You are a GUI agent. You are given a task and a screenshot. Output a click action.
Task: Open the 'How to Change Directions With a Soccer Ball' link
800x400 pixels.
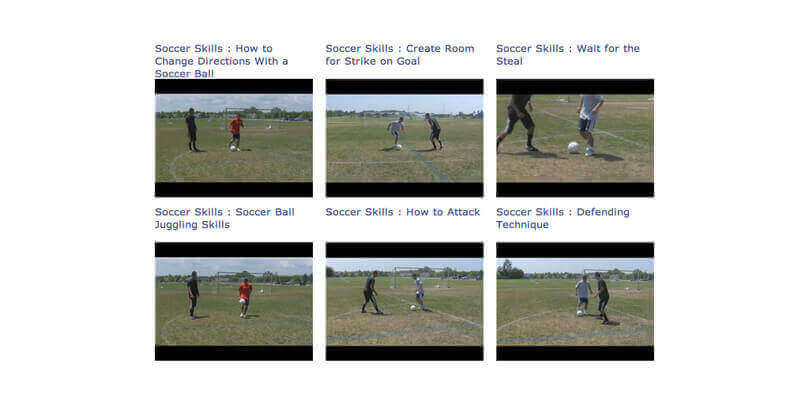[x=221, y=61]
